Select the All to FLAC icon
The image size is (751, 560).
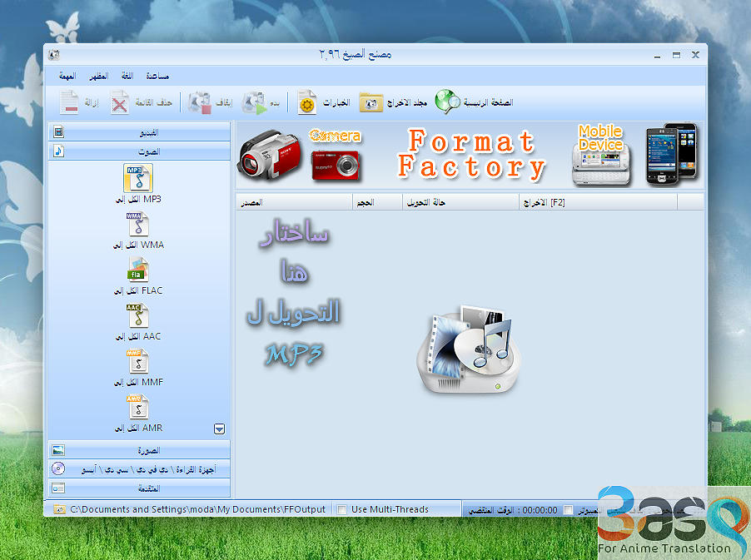coord(138,270)
